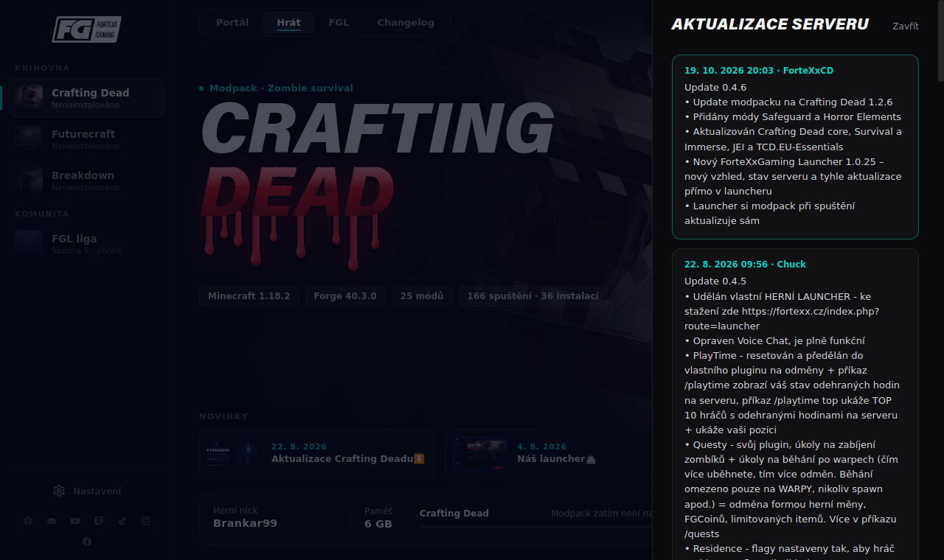This screenshot has width=944, height=560.
Task: Open the Twitch icon link
Action: pos(99,521)
